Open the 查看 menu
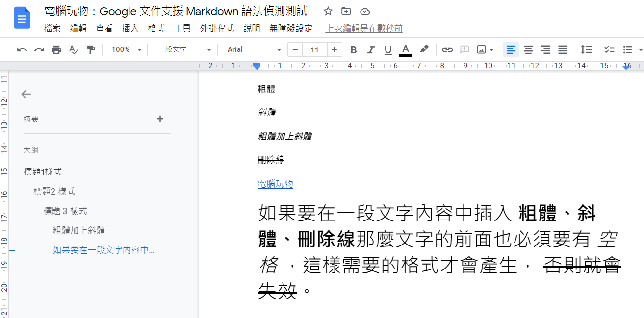Image resolution: width=644 pixels, height=318 pixels. click(x=104, y=29)
